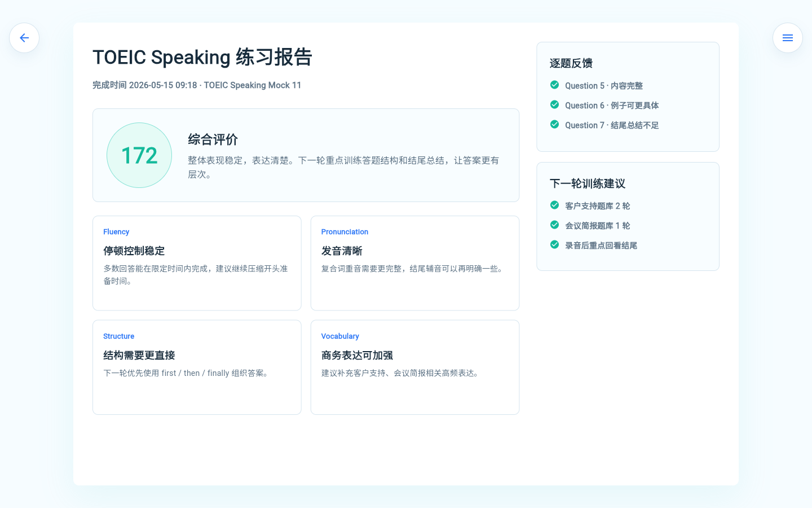This screenshot has height=508, width=812.
Task: Click the check icon beside 客户支持题库 2 轮
Action: 554,205
